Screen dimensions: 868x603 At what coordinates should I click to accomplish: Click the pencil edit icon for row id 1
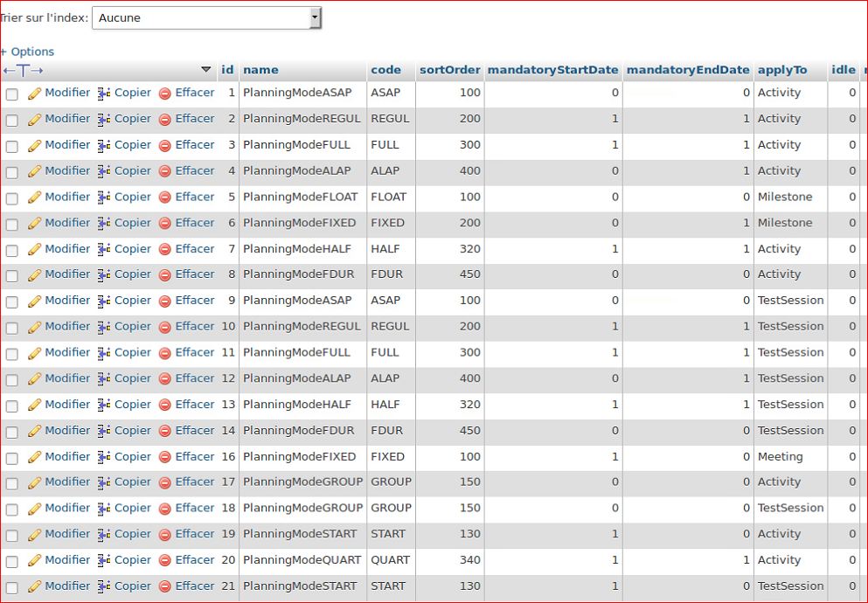tap(35, 94)
